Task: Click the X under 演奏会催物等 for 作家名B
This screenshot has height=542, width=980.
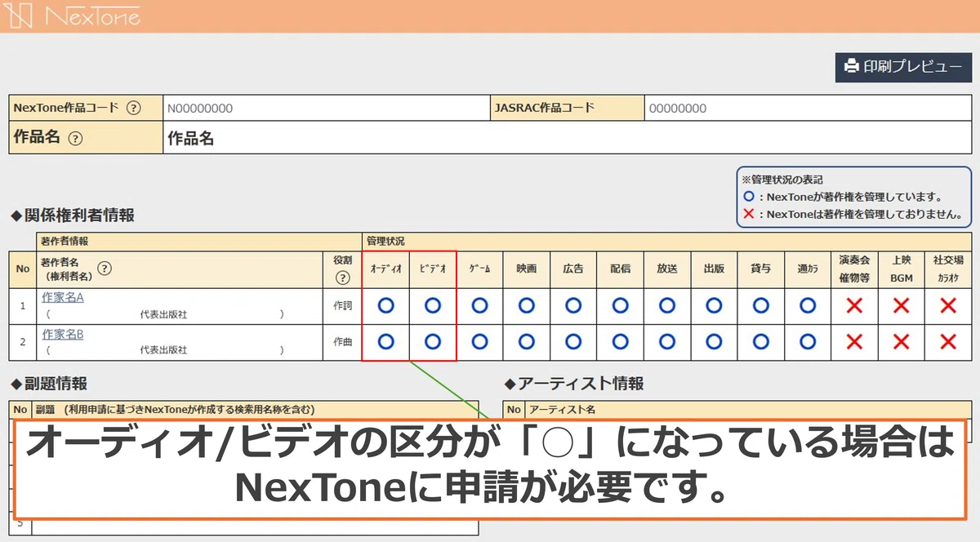Action: click(854, 342)
